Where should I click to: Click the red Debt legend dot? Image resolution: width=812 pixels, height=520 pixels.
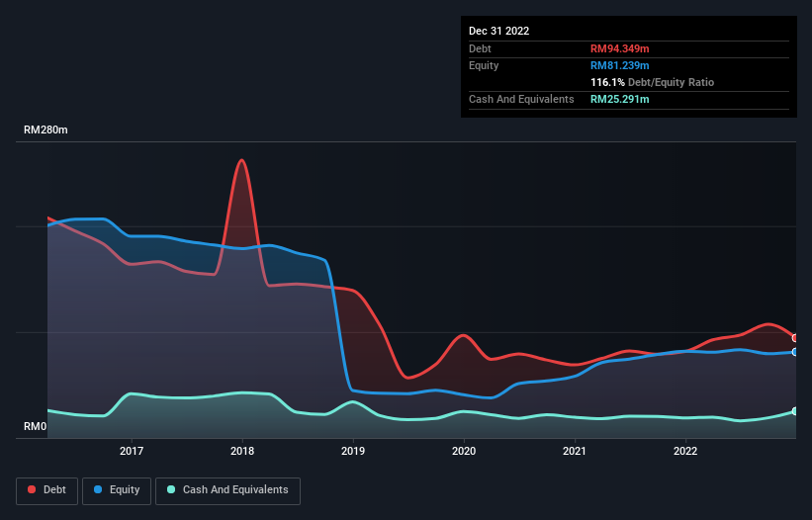[x=32, y=489]
